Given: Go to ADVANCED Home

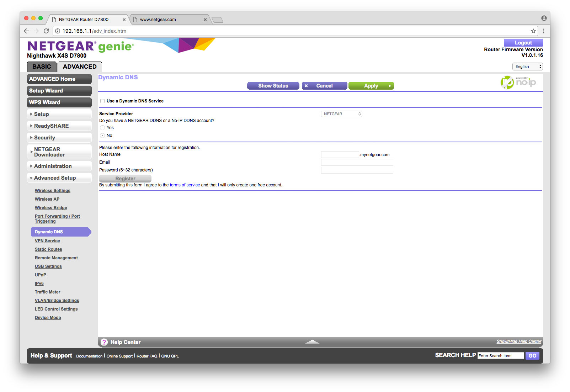Looking at the screenshot, I should click(59, 79).
